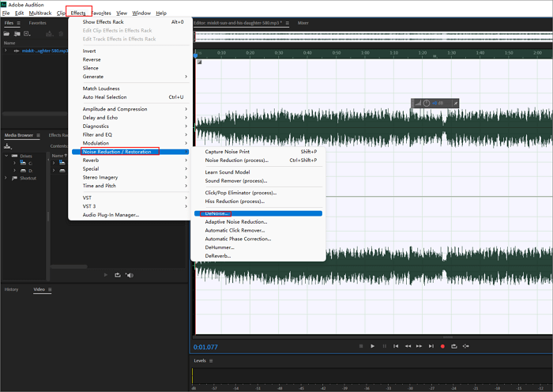Choose the Invert effect
The height and width of the screenshot is (392, 553).
pyautogui.click(x=130, y=51)
